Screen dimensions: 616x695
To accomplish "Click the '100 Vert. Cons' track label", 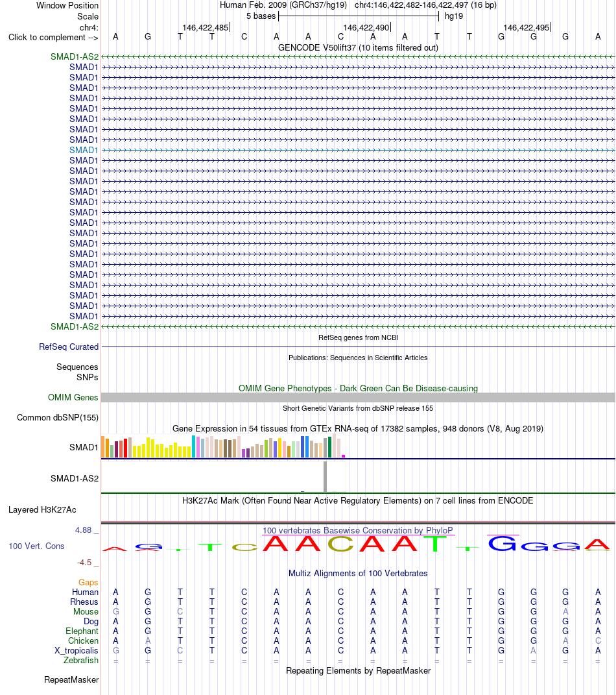I will 37,546.
